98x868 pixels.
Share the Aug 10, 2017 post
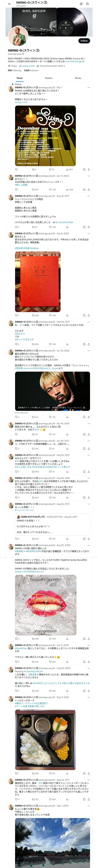click(x=89, y=227)
